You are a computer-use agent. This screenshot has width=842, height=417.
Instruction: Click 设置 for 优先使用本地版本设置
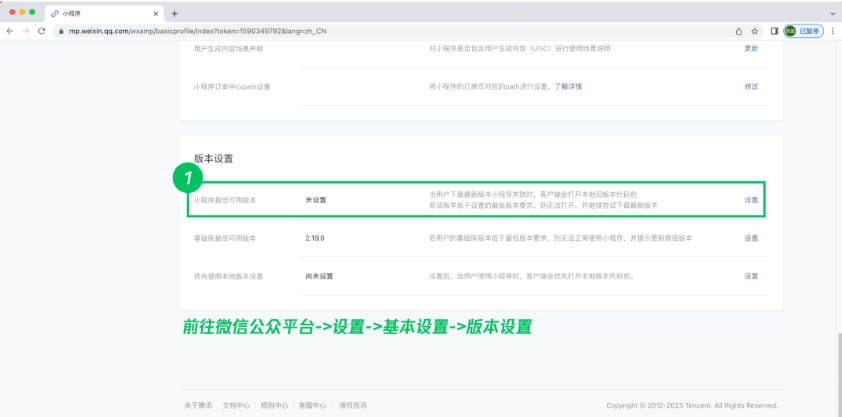tap(751, 276)
